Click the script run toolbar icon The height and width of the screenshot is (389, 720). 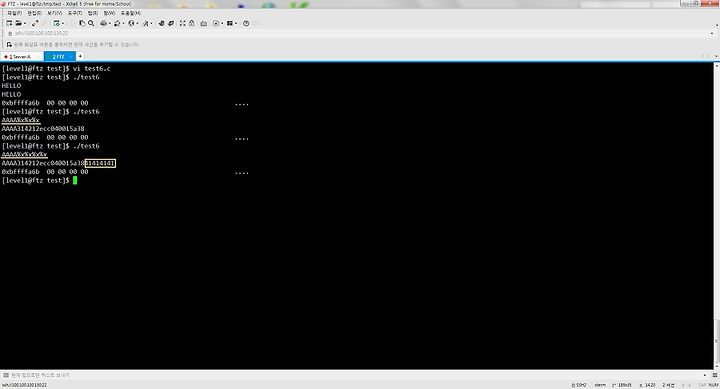coord(216,23)
